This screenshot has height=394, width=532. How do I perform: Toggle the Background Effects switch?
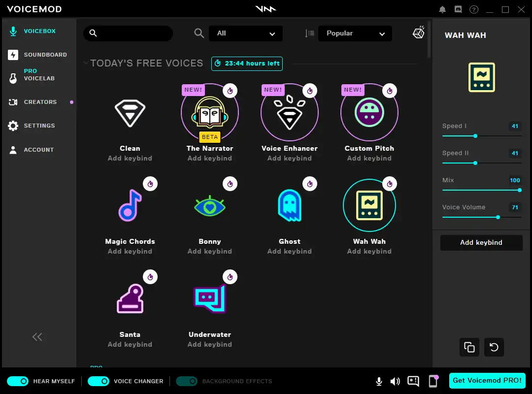tap(187, 381)
